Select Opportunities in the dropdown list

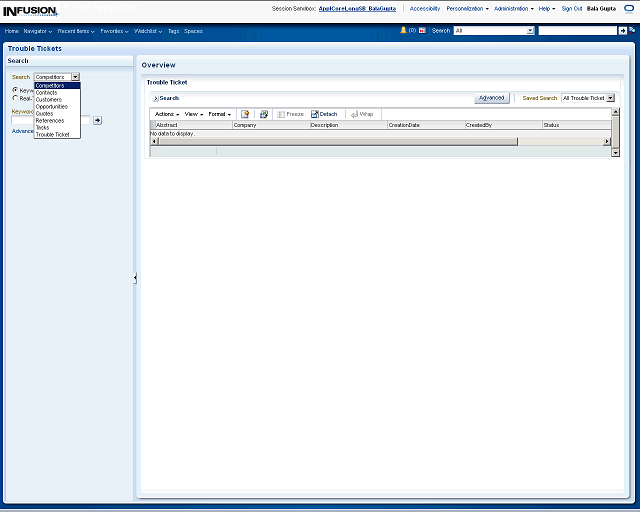click(57, 107)
